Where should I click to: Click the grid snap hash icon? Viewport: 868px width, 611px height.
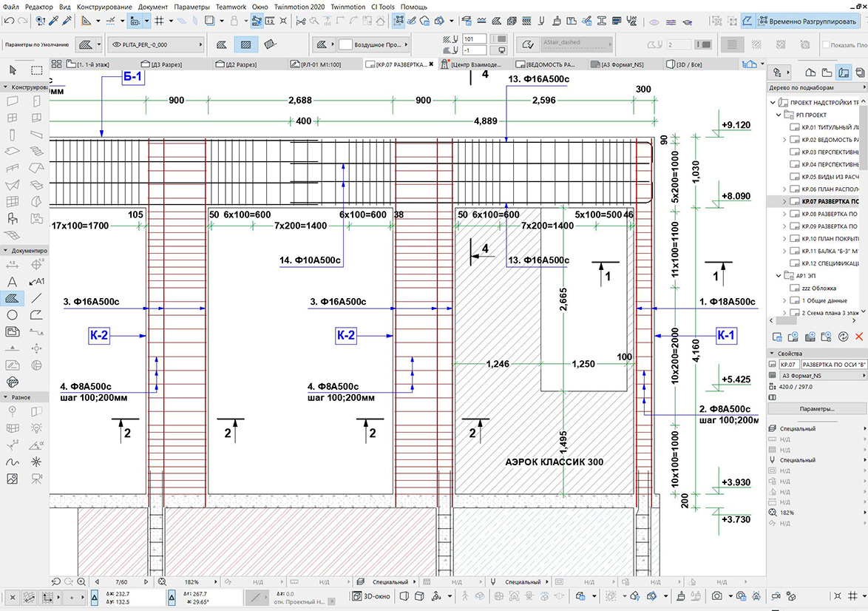160,21
